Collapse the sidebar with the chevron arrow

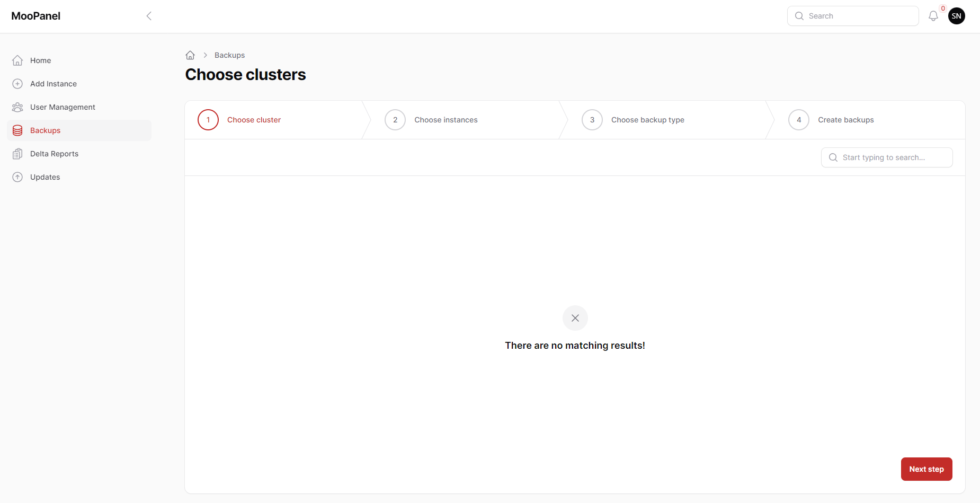tap(149, 16)
